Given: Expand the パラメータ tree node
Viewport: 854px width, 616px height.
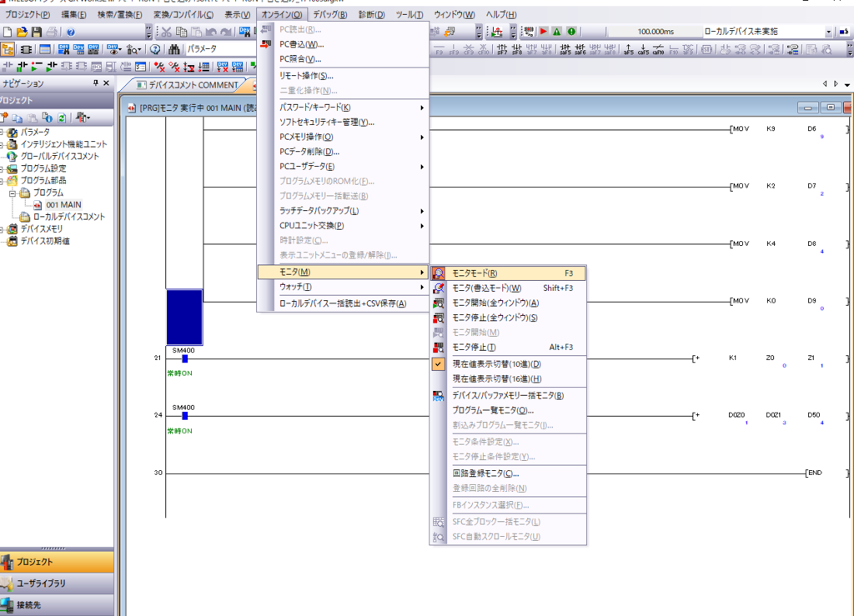Looking at the screenshot, I should [x=3, y=133].
